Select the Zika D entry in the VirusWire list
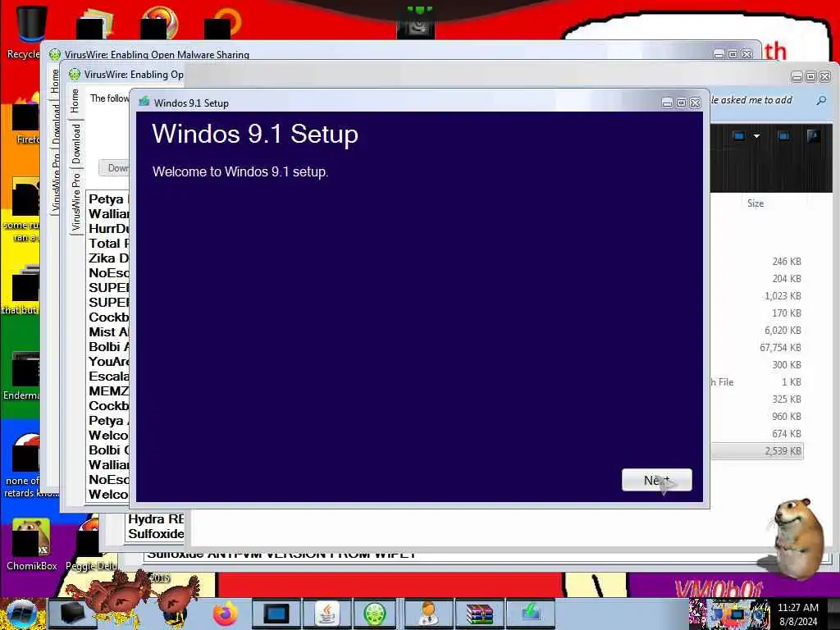 pyautogui.click(x=109, y=258)
